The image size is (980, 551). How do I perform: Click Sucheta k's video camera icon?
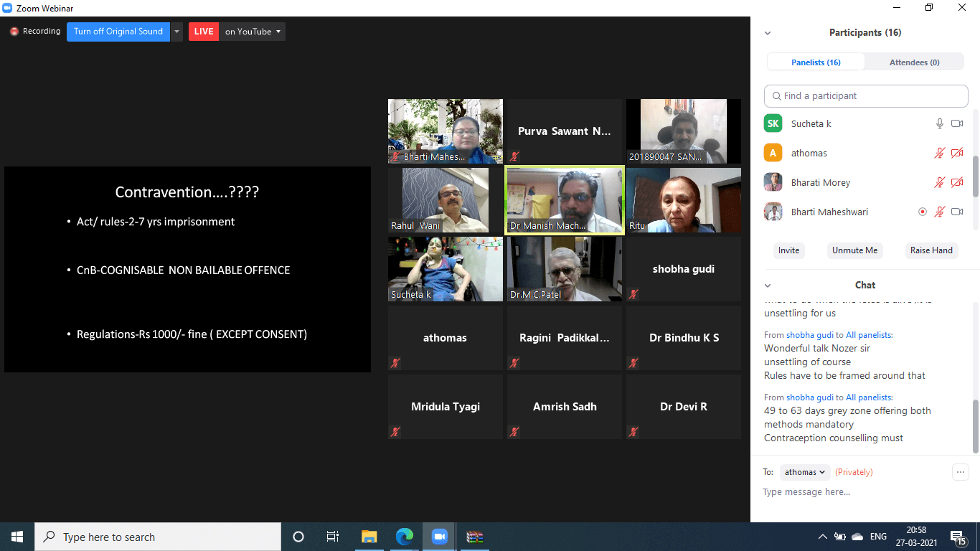point(956,123)
